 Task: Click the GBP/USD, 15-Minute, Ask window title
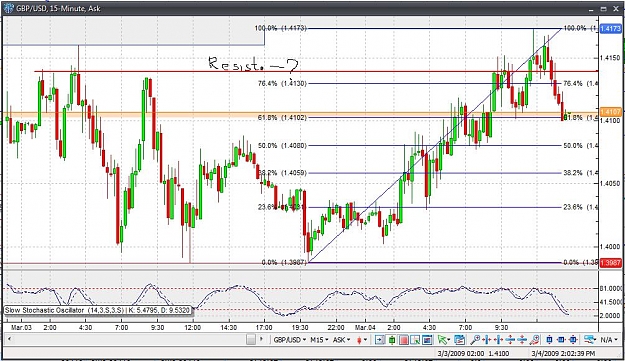click(58, 8)
